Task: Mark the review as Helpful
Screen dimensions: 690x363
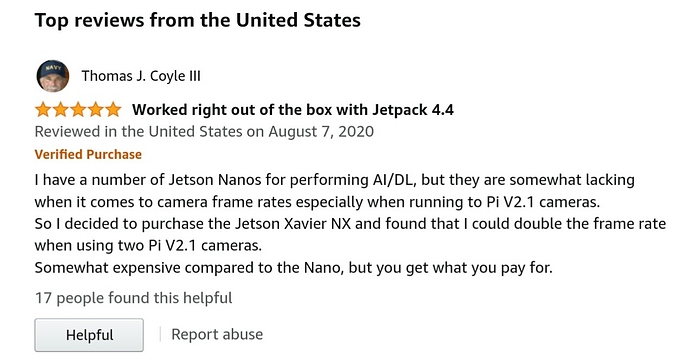Action: 89,335
